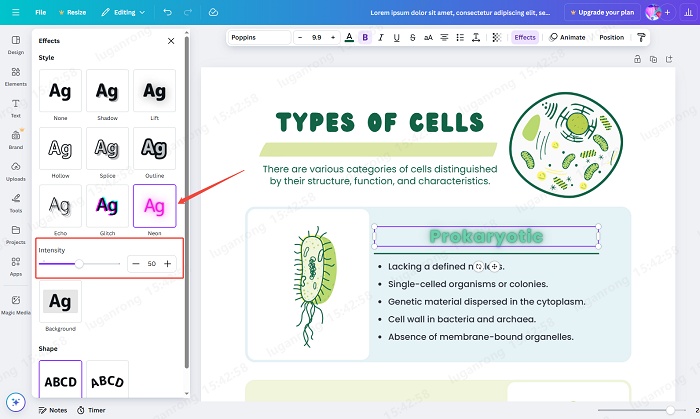Toggle underline formatting
The image size is (700, 419).
click(397, 37)
